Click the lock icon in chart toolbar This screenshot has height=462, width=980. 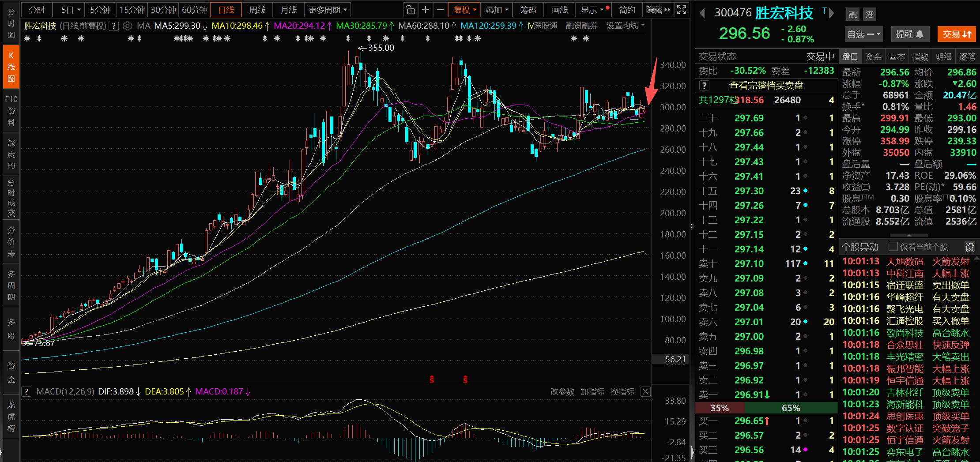click(x=411, y=10)
